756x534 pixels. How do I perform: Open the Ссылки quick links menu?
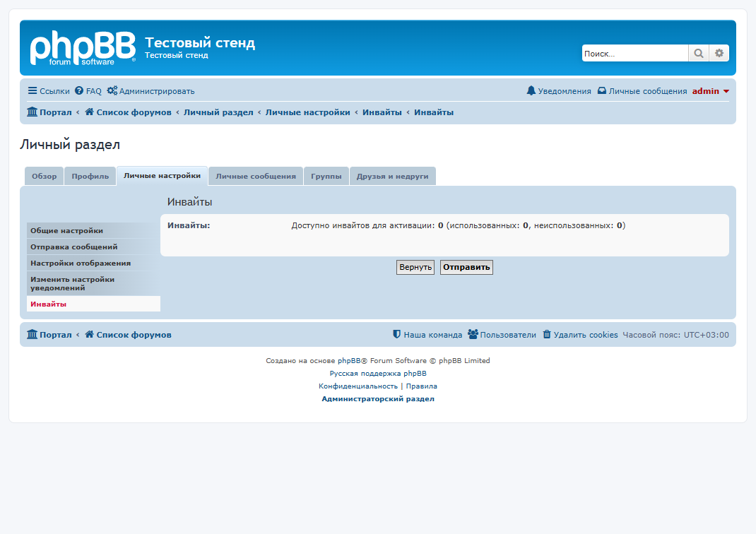click(x=49, y=91)
